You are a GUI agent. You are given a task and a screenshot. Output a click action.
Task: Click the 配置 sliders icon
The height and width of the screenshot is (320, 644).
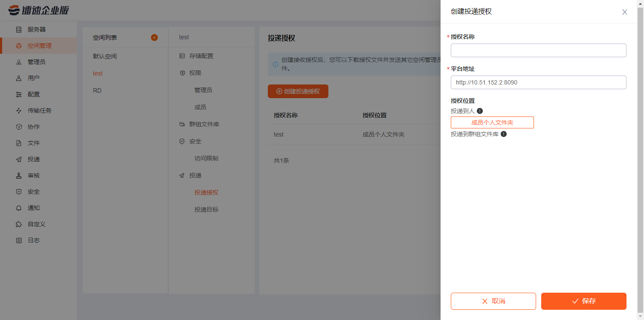pyautogui.click(x=19, y=94)
